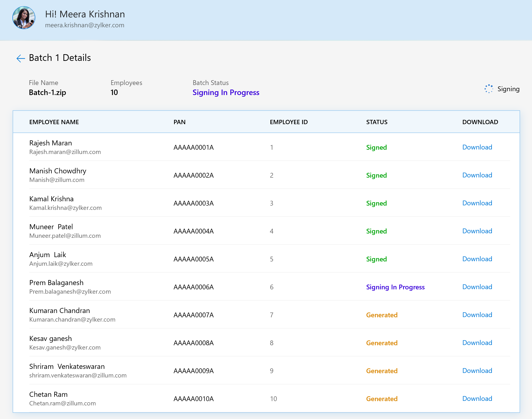Viewport: 532px width, 419px height.
Task: Download Kumaran Chandran's document
Action: pyautogui.click(x=477, y=315)
